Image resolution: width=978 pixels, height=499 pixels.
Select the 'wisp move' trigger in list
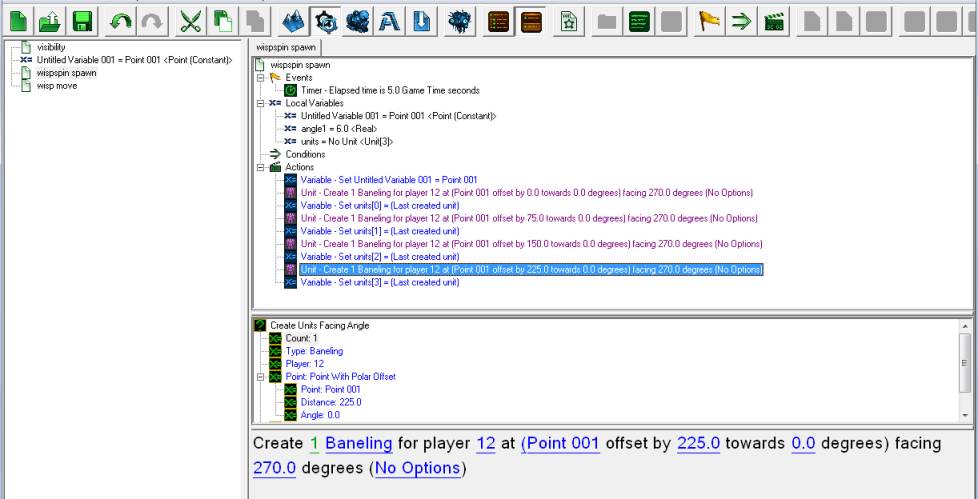pyautogui.click(x=57, y=86)
